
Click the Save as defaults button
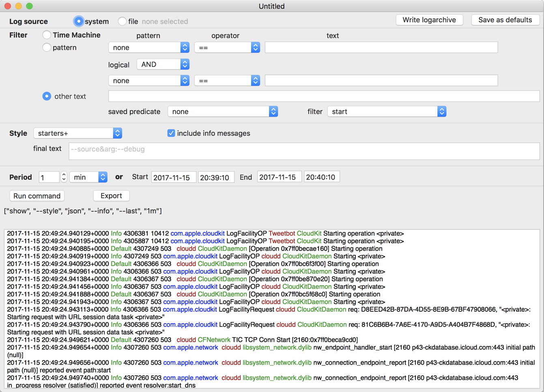pyautogui.click(x=505, y=20)
